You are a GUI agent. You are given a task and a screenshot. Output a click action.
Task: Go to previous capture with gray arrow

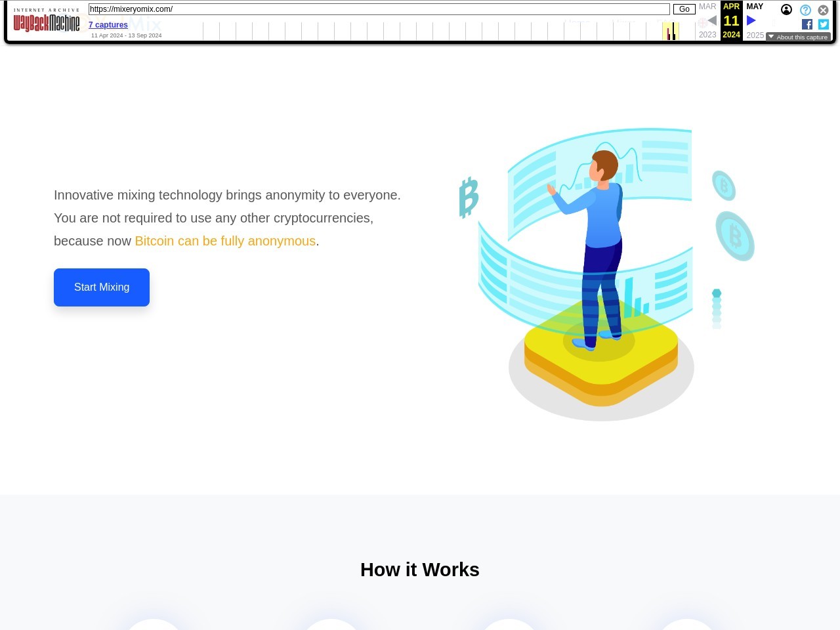click(x=712, y=20)
